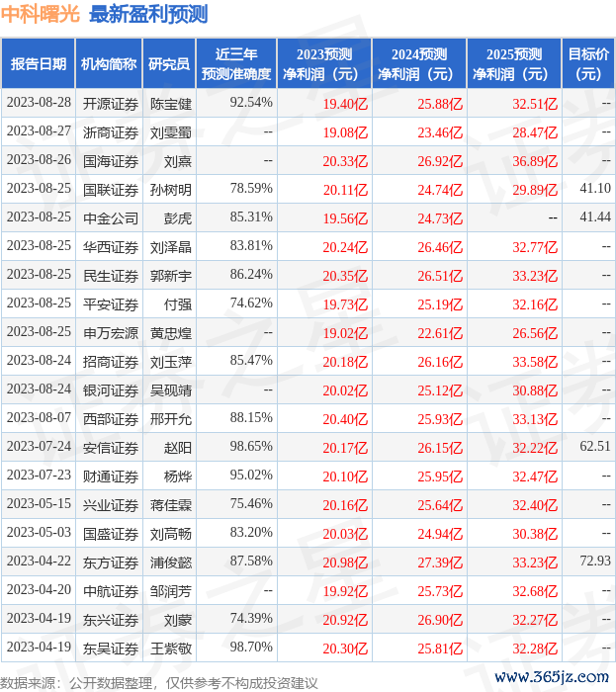Viewport: 616px width, 692px height.
Task: Select the 财通证券 institution cell
Action: (x=111, y=477)
